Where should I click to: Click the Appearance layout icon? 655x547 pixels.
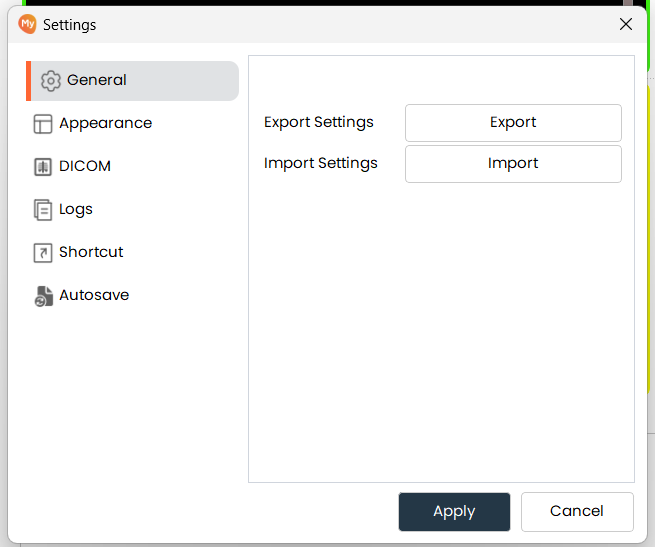click(43, 124)
